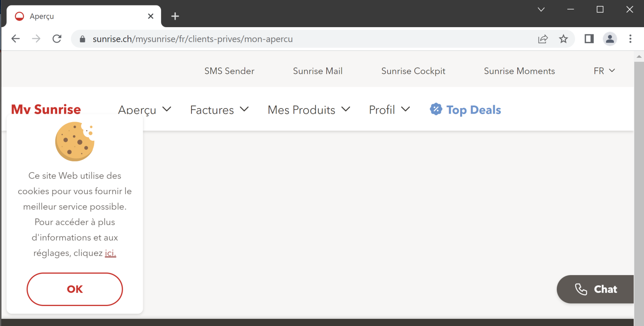This screenshot has height=326, width=644.
Task: Click the share page icon
Action: tap(543, 39)
